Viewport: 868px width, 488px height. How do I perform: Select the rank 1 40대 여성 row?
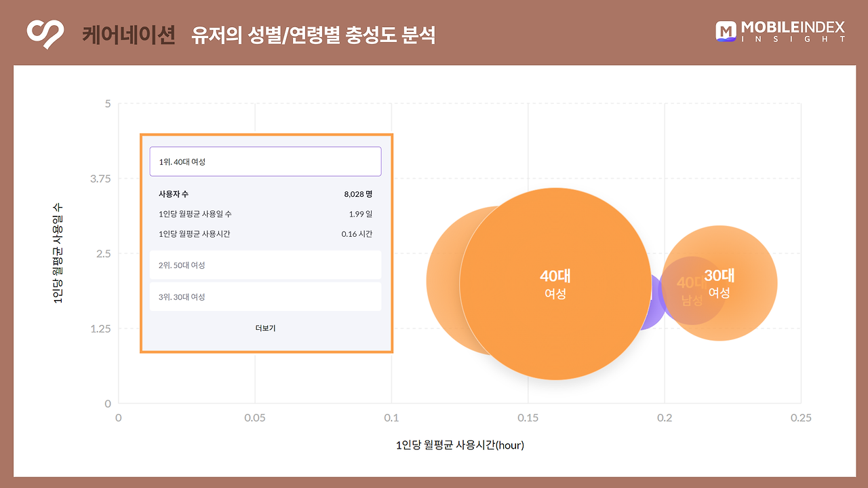point(265,162)
